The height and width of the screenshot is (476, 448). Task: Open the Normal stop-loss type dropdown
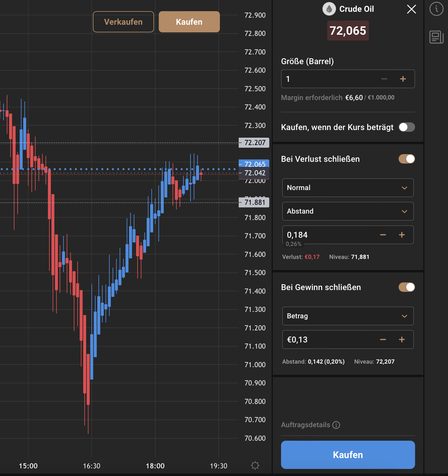coord(348,188)
